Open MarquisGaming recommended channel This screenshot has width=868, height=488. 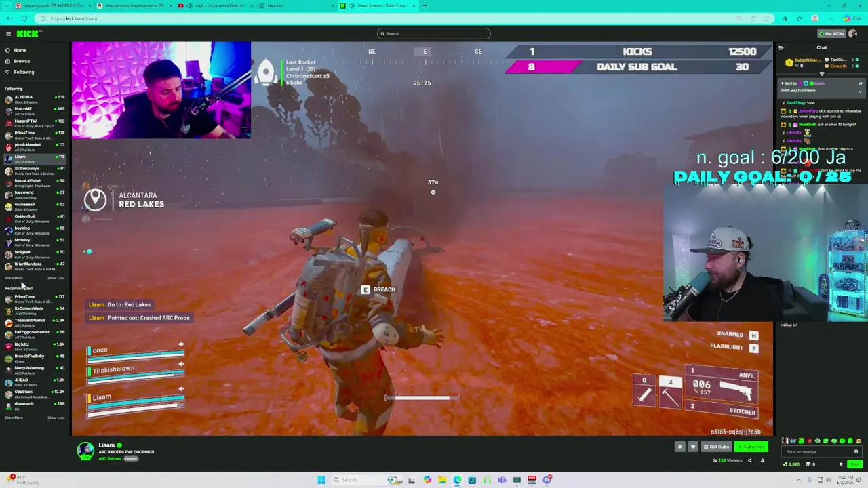click(x=34, y=370)
